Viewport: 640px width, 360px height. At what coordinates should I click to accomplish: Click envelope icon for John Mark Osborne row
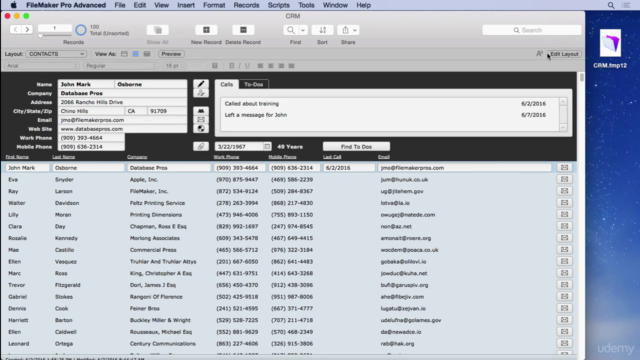pos(564,167)
